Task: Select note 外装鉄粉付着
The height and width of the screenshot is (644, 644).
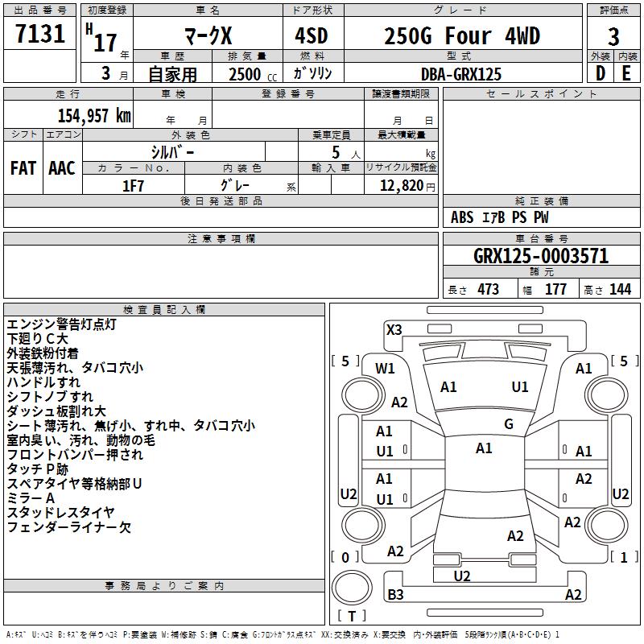Action: [43, 353]
